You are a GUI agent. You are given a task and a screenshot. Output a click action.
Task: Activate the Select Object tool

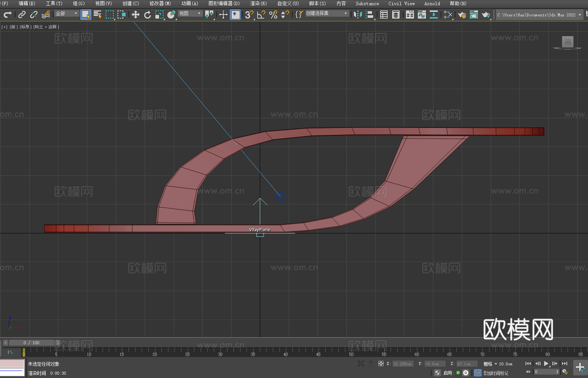tap(86, 14)
